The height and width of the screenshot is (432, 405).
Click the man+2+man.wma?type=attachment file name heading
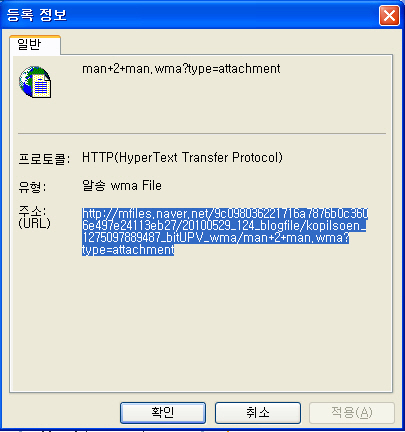point(181,69)
